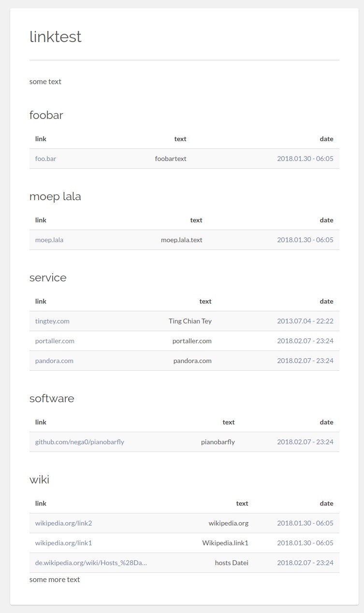Click the linktest page title
The image size is (364, 613).
click(x=56, y=37)
